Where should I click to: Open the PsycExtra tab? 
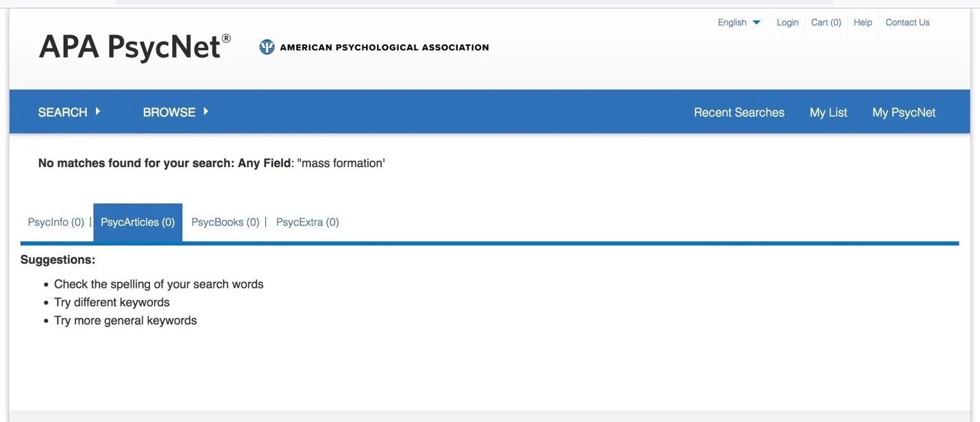[x=307, y=222]
